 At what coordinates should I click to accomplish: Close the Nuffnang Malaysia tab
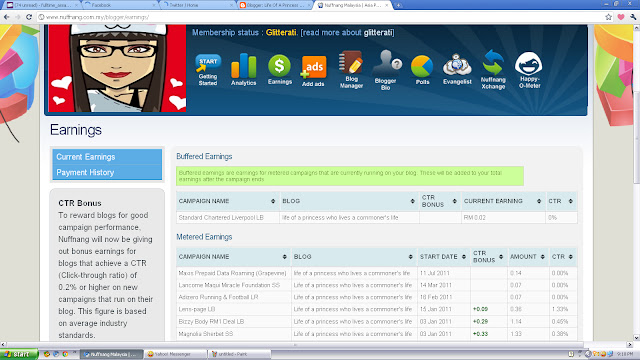pyautogui.click(x=386, y=5)
